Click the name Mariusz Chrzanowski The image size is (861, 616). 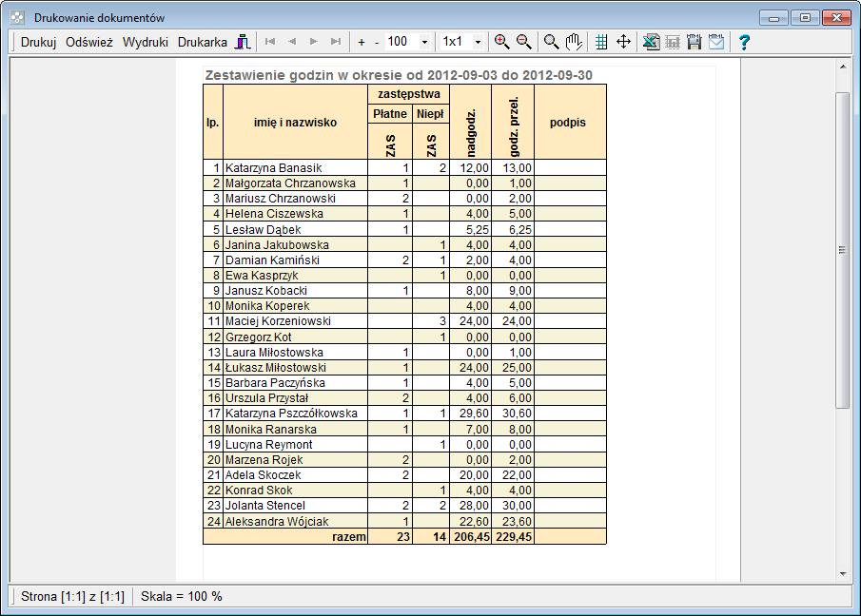point(281,199)
